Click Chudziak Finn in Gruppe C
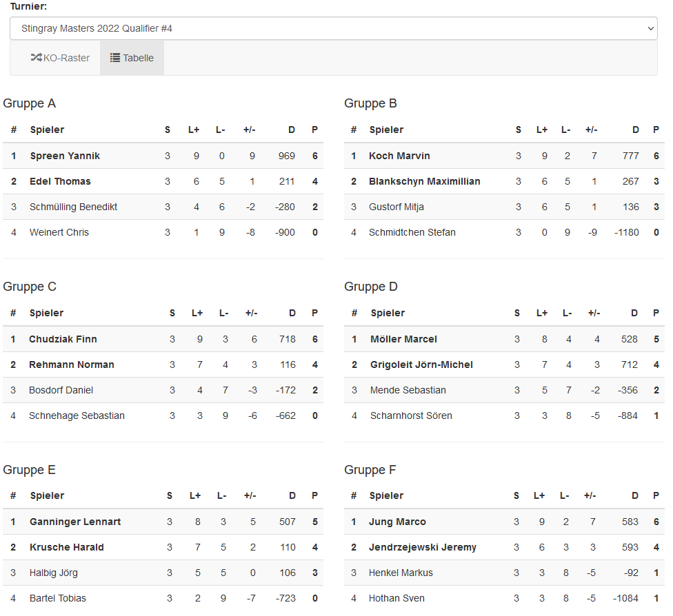 [63, 339]
